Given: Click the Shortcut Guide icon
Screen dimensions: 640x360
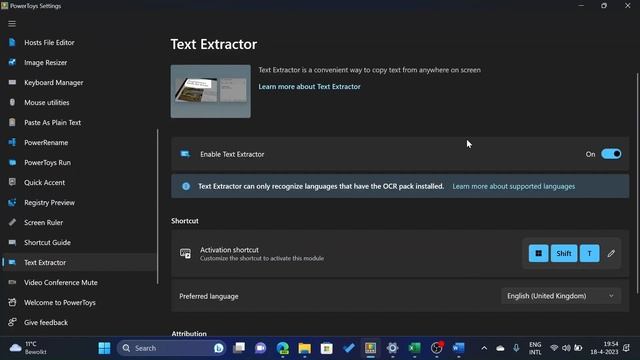Looking at the screenshot, I should [12, 242].
